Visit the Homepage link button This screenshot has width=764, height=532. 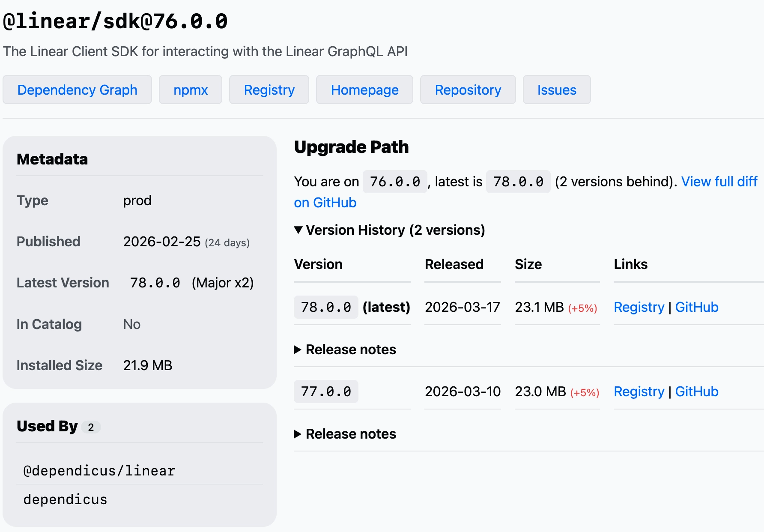click(x=364, y=90)
